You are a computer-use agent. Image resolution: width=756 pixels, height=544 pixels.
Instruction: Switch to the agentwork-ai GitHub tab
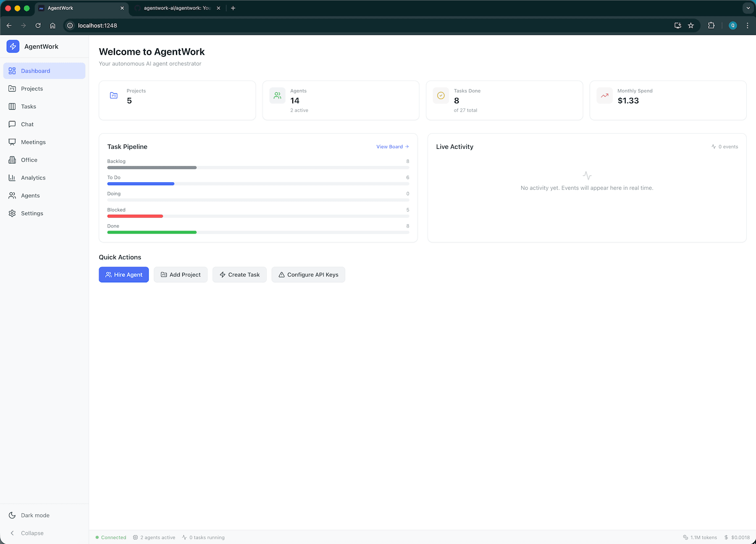click(x=176, y=8)
